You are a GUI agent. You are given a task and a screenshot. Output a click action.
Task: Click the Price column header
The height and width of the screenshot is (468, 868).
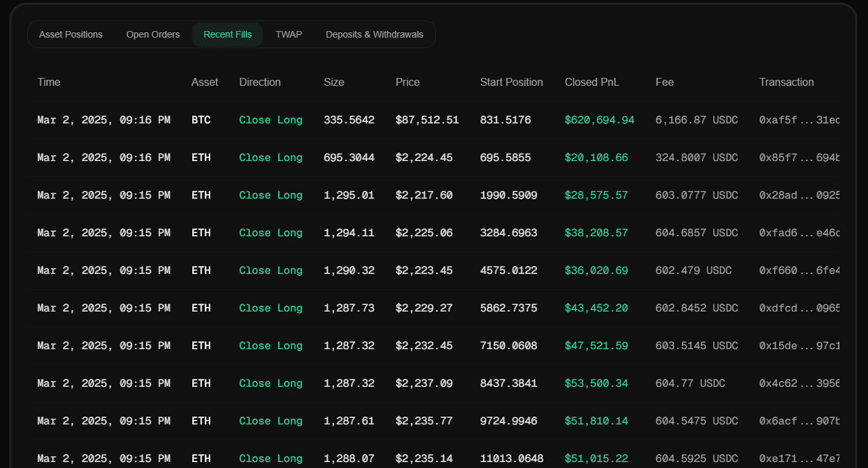[x=408, y=82]
